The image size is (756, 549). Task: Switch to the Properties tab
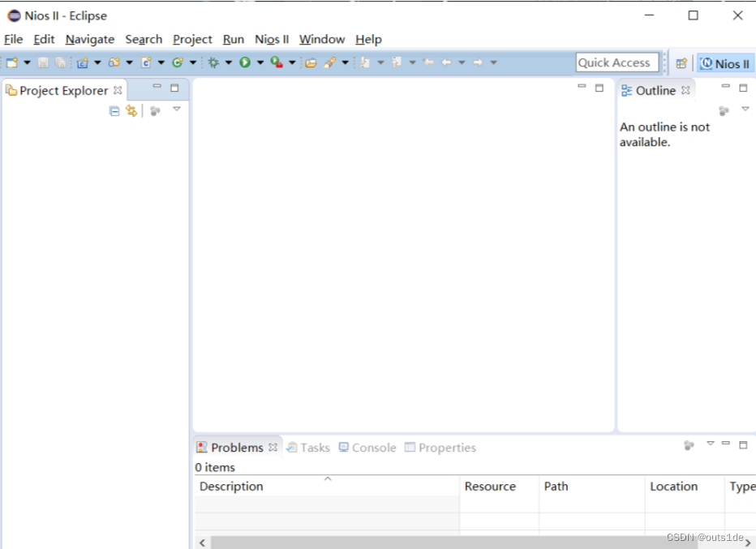(440, 448)
